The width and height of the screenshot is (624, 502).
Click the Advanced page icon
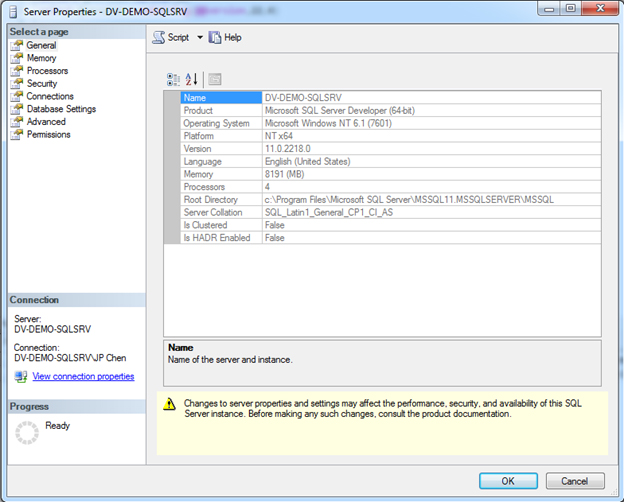point(17,122)
